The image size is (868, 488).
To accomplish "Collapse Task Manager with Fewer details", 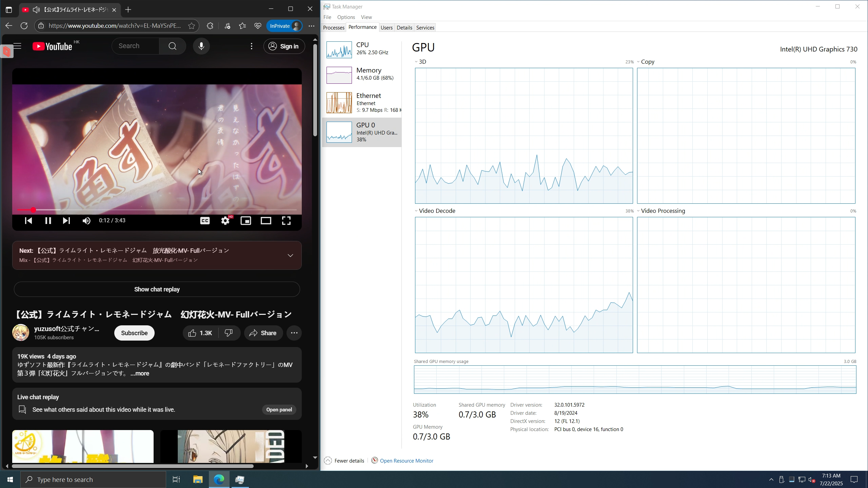I will point(344,461).
